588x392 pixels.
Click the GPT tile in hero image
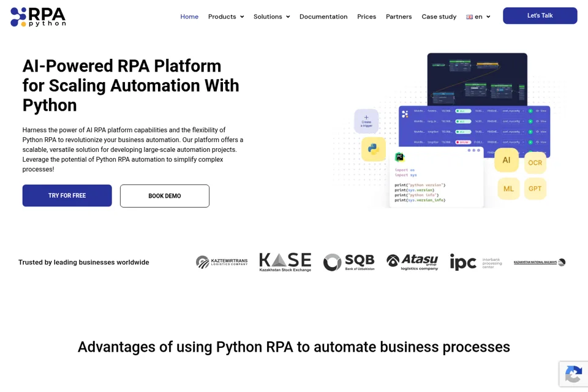[x=535, y=189]
